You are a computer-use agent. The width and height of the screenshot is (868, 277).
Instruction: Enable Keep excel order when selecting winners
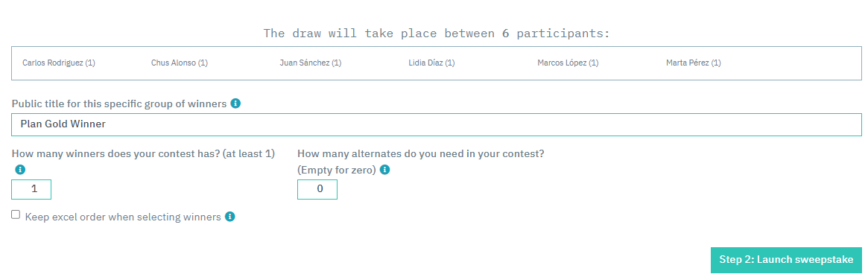[x=16, y=215]
